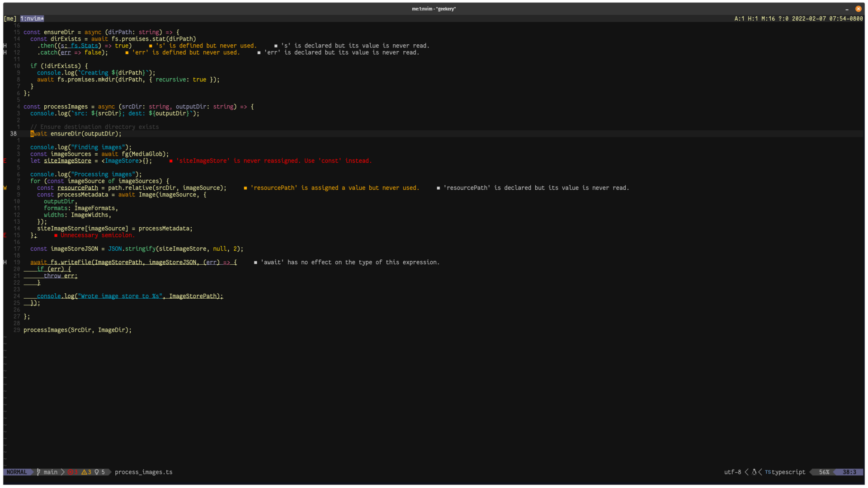Click the console.log("Processing images") line
Screen dimensions: 868x488
tap(86, 174)
